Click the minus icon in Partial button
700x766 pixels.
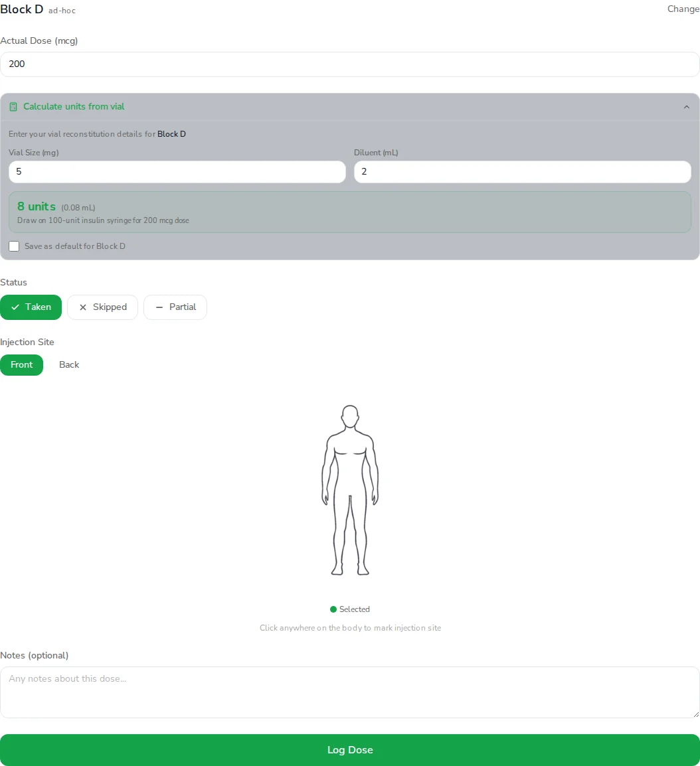point(159,307)
